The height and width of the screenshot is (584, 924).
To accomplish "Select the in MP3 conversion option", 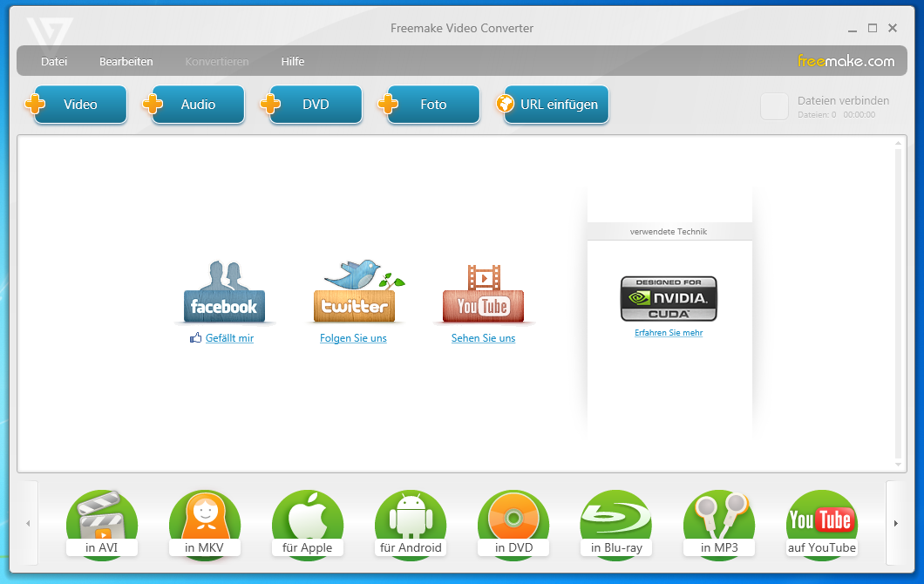I will [x=719, y=524].
